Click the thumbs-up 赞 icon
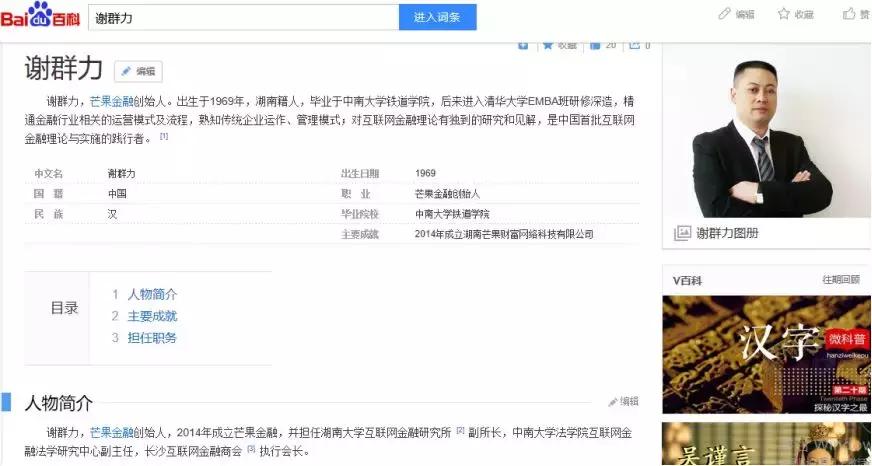 [x=849, y=14]
